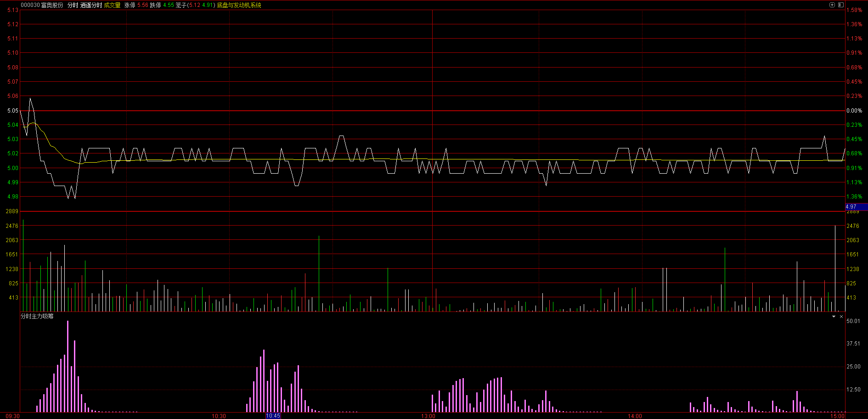Viewport: 868px width, 419px height.
Task: Click the 0.00% label on right axis
Action: tap(854, 110)
